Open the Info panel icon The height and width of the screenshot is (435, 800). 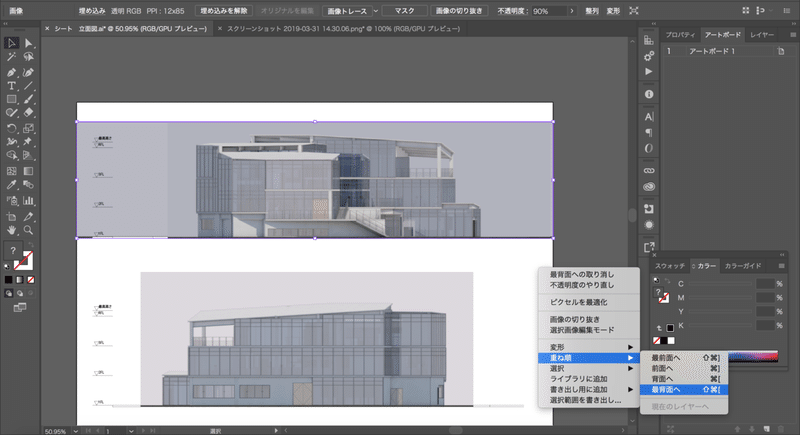[x=648, y=94]
